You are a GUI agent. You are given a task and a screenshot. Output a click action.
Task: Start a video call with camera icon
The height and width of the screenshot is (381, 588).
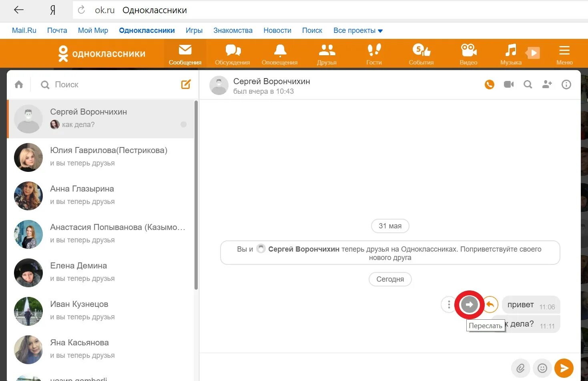[509, 85]
